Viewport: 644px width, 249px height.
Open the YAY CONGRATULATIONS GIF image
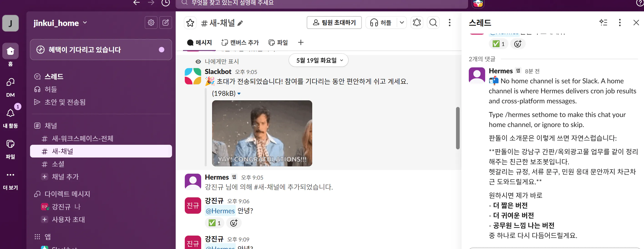262,133
